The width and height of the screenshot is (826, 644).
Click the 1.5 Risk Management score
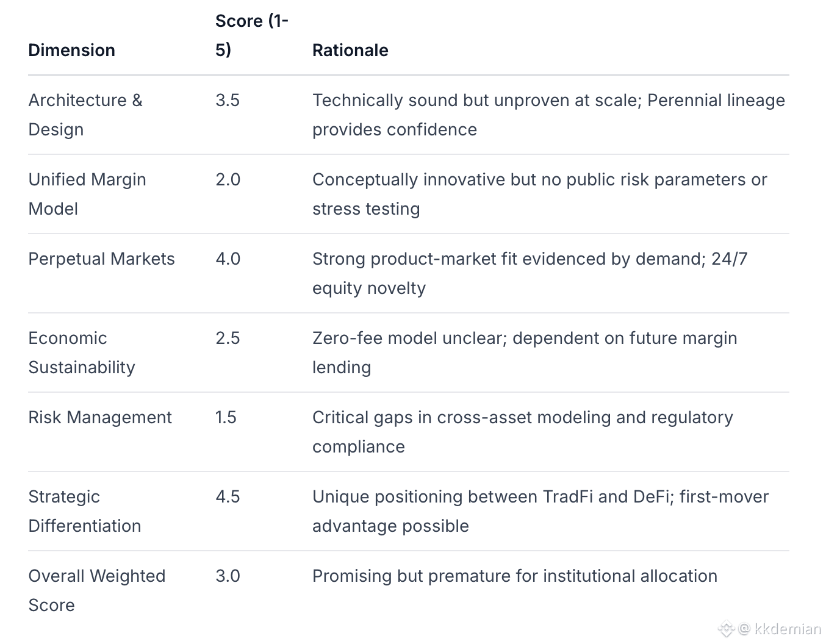[226, 417]
